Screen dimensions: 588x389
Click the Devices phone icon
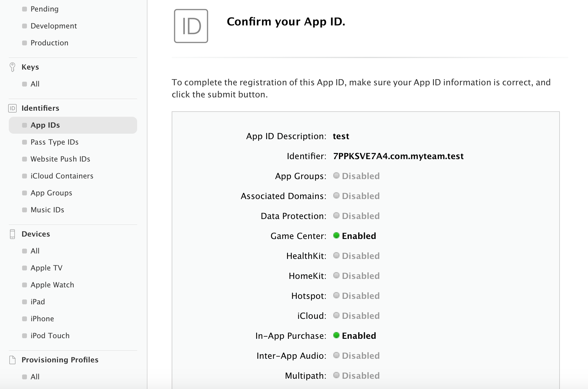(x=12, y=234)
